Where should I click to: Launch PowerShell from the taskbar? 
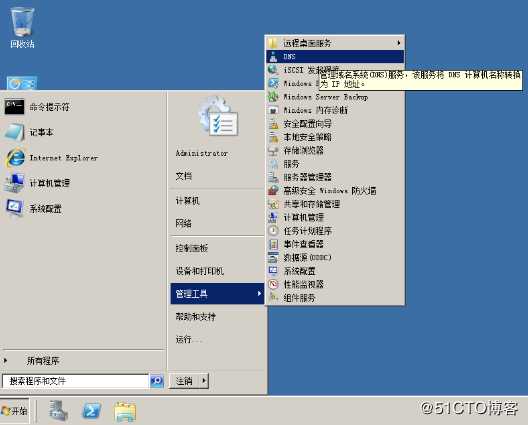91,411
